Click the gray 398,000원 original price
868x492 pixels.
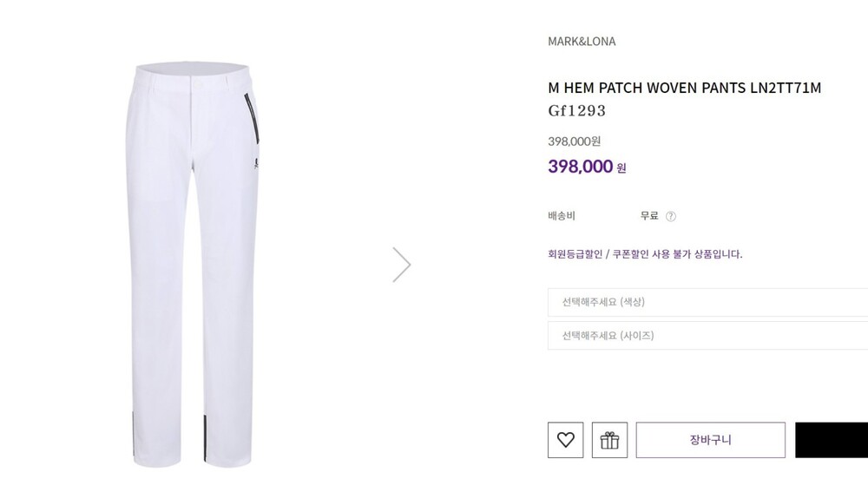click(x=574, y=141)
